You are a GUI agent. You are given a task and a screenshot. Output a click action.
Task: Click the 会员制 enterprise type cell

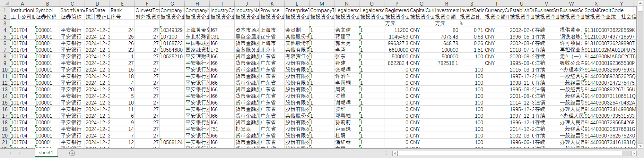pos(297,30)
